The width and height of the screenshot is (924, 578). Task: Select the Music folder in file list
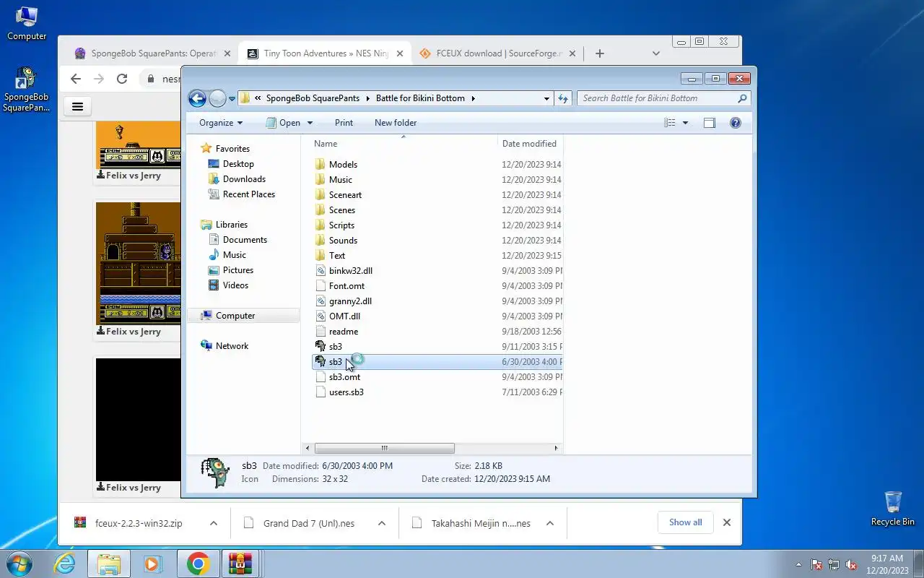pyautogui.click(x=341, y=180)
